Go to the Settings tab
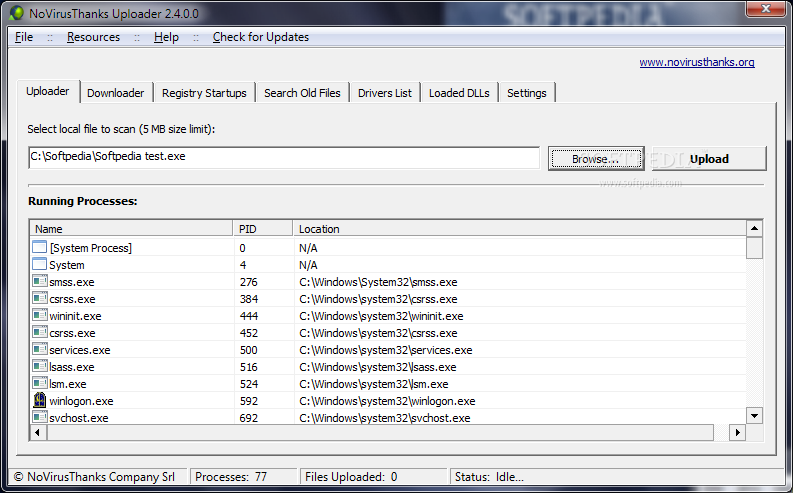 point(526,93)
